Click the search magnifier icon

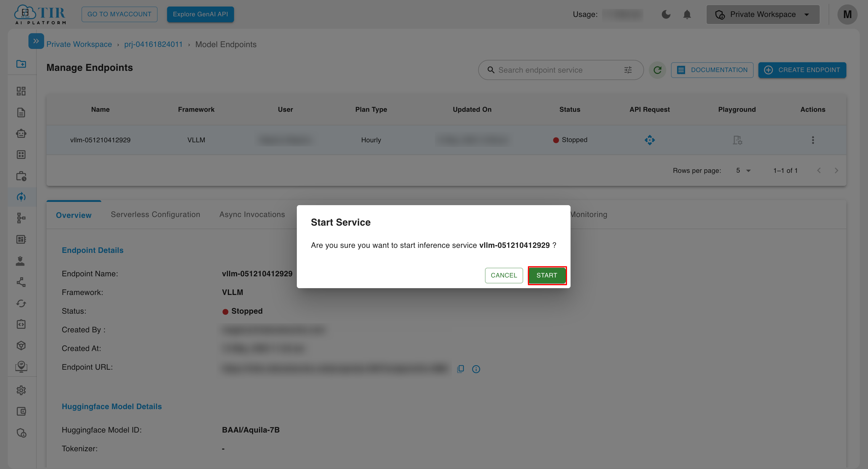[x=491, y=70]
